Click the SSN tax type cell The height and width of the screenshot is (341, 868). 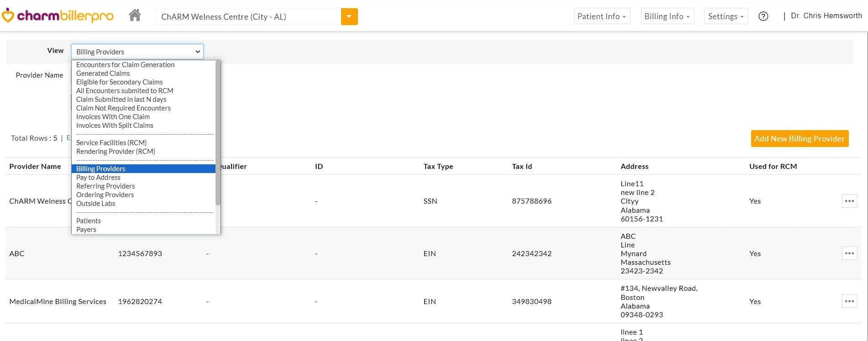pyautogui.click(x=430, y=201)
